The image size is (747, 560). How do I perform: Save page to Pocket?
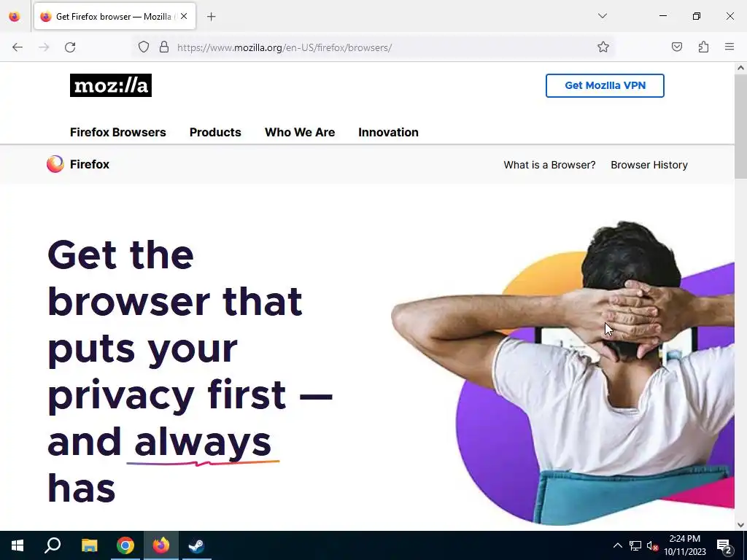coord(677,47)
